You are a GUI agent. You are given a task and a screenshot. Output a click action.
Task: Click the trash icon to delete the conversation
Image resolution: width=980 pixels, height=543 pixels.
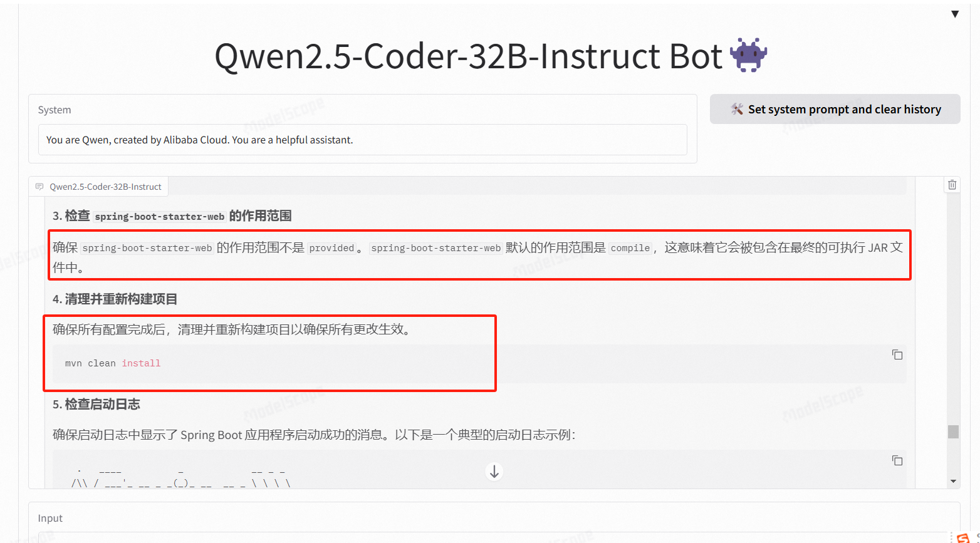click(952, 184)
